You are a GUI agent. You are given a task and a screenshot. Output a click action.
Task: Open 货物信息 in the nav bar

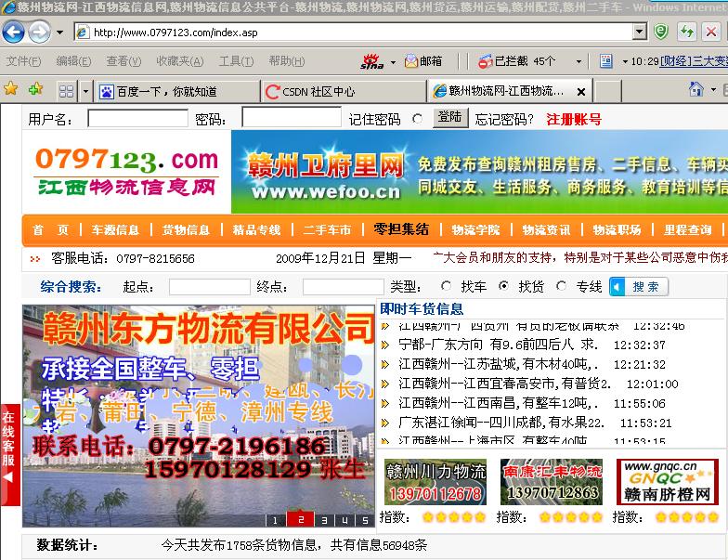tap(186, 230)
